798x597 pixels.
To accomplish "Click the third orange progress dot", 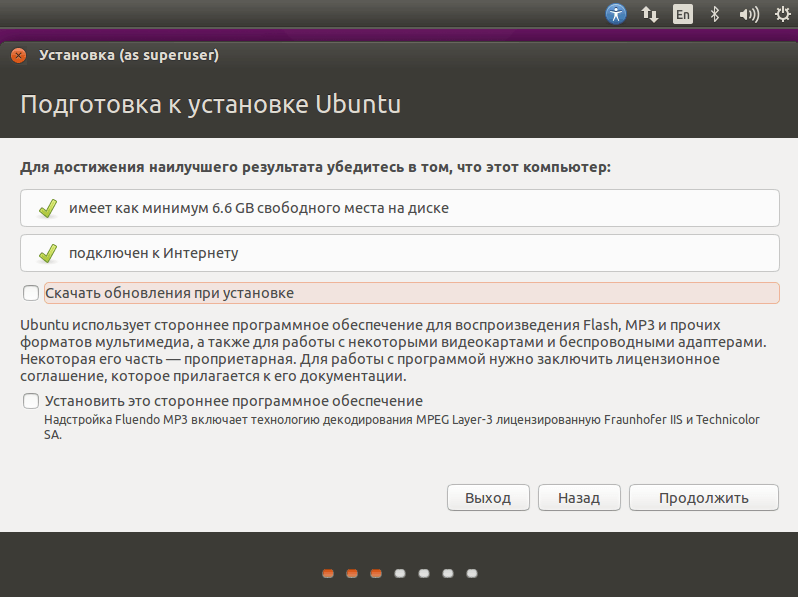I will pyautogui.click(x=376, y=574).
